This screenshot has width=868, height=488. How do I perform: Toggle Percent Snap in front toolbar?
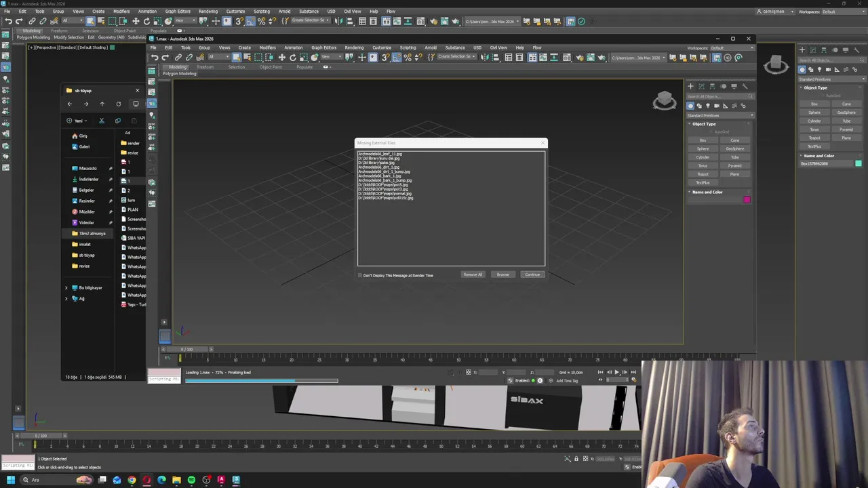tap(407, 58)
